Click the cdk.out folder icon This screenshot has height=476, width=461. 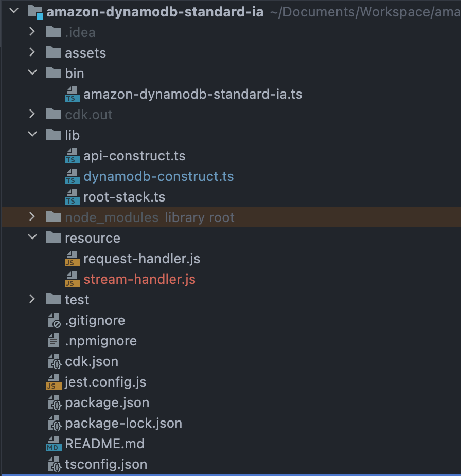[x=54, y=114]
